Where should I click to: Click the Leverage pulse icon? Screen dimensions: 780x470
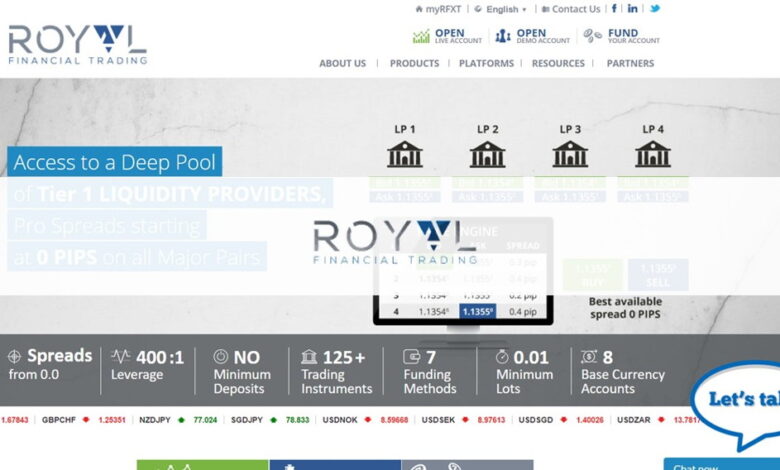[x=120, y=356]
